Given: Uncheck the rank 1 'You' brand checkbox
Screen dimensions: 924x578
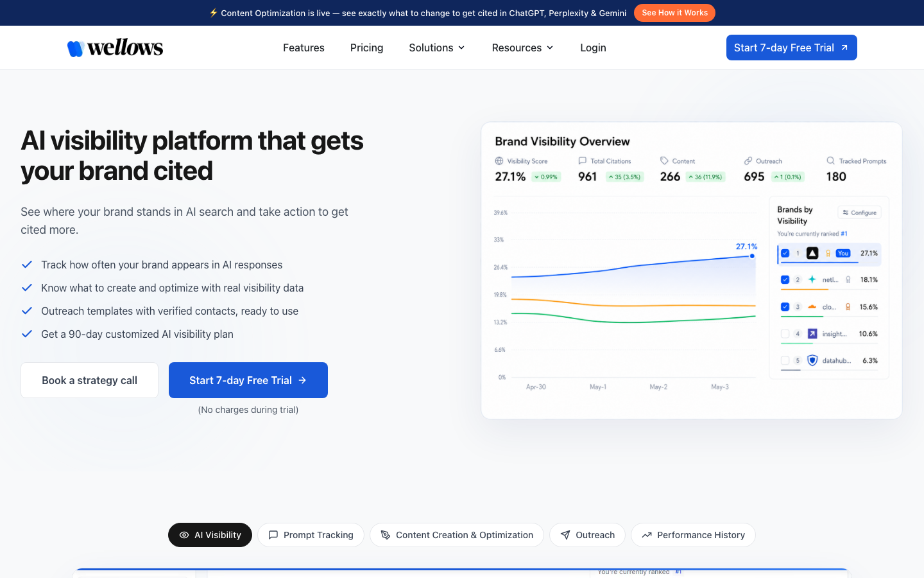Looking at the screenshot, I should click(785, 253).
